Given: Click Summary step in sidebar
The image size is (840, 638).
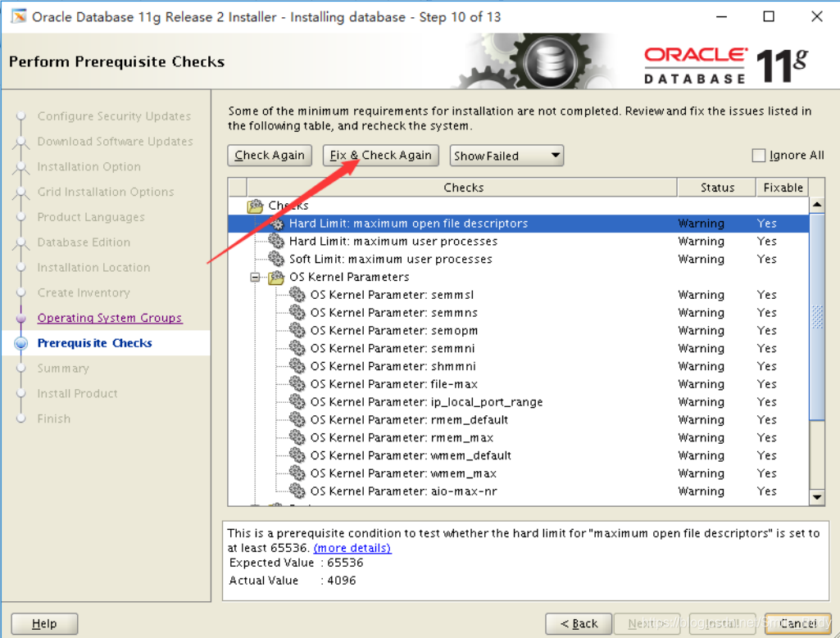Looking at the screenshot, I should pos(63,369).
